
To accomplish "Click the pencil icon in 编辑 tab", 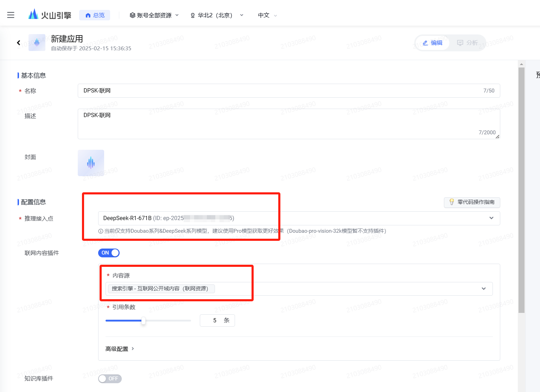I will coord(425,43).
